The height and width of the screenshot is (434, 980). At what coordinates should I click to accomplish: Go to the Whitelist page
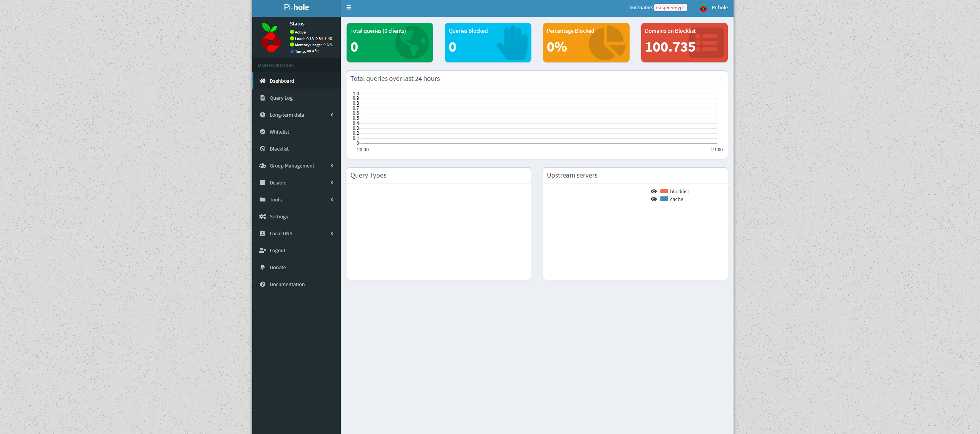tap(297, 132)
